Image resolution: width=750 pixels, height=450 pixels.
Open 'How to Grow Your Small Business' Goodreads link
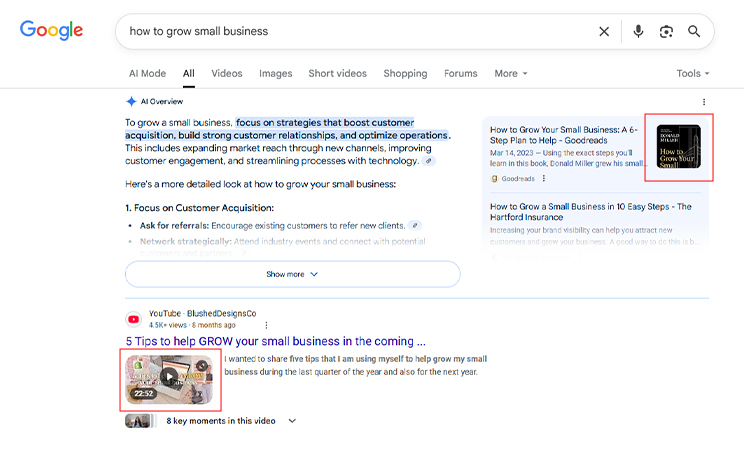(563, 135)
